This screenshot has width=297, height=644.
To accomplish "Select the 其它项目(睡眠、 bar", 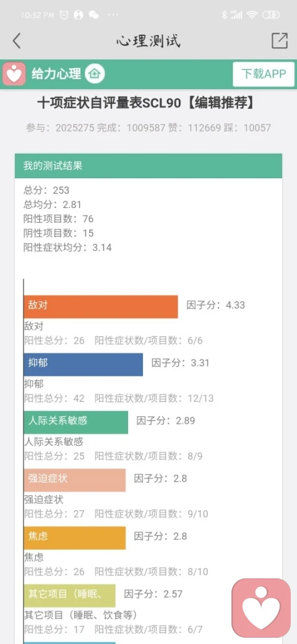I will (x=70, y=596).
